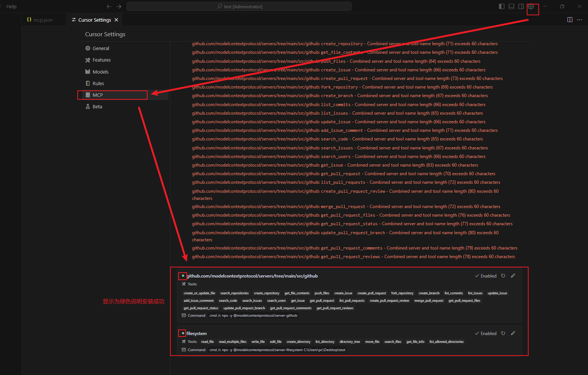Select the list_commits tool chip

(454, 293)
